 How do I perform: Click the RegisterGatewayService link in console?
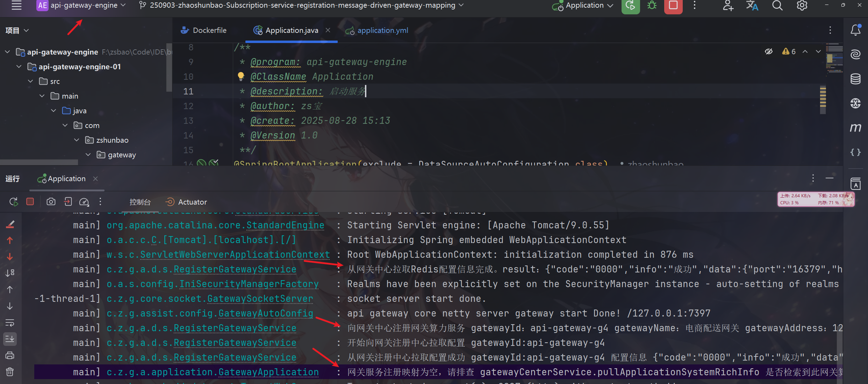[x=235, y=269]
